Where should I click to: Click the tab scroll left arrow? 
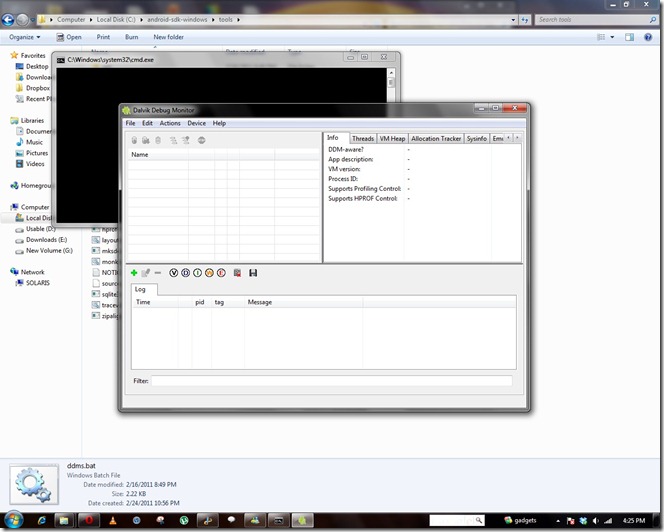pyautogui.click(x=509, y=138)
